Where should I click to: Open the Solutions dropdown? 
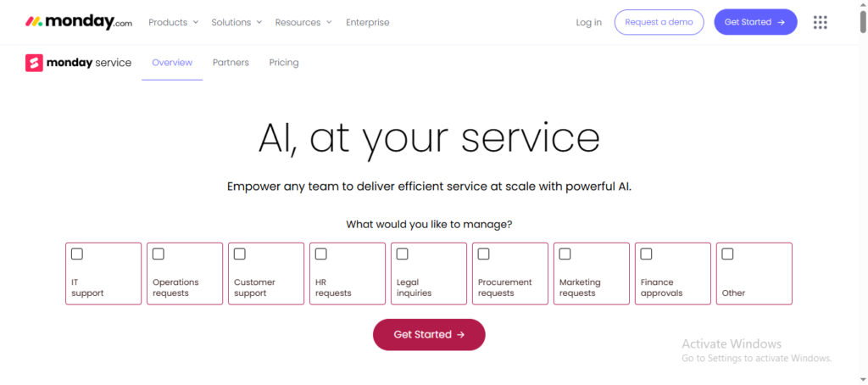pyautogui.click(x=236, y=22)
